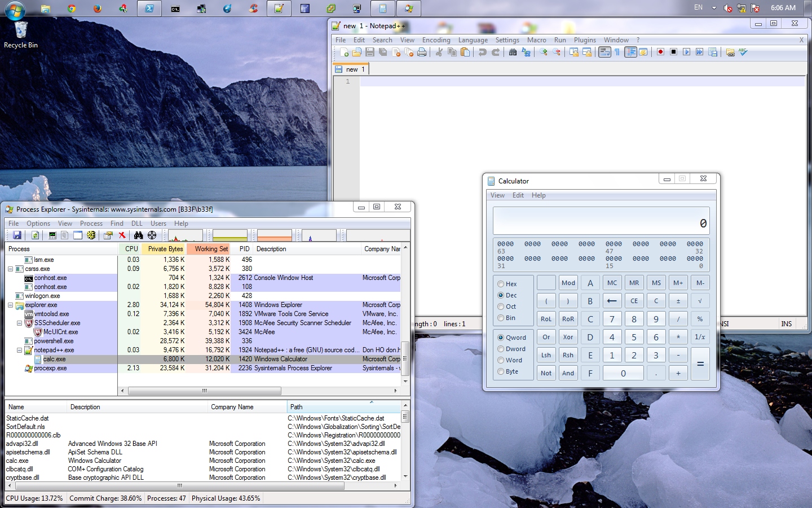Choose the Bin number base option
Screen dimensions: 812x508
click(x=501, y=318)
